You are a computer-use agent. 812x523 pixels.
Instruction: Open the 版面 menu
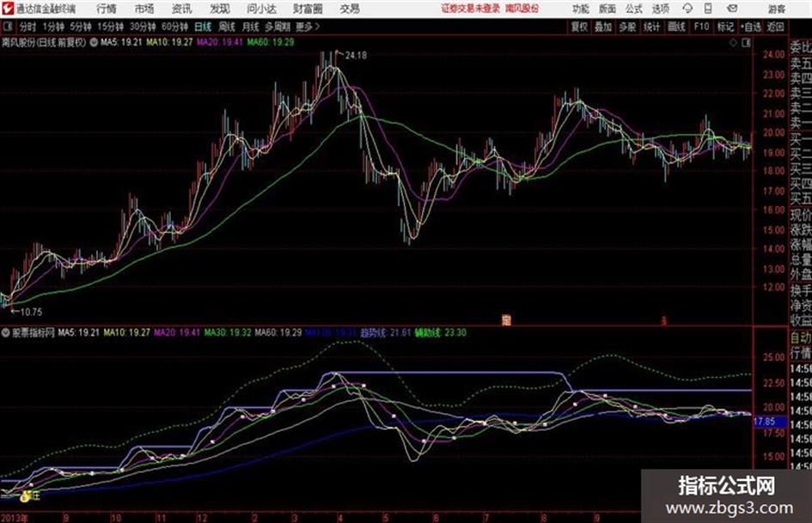607,9
